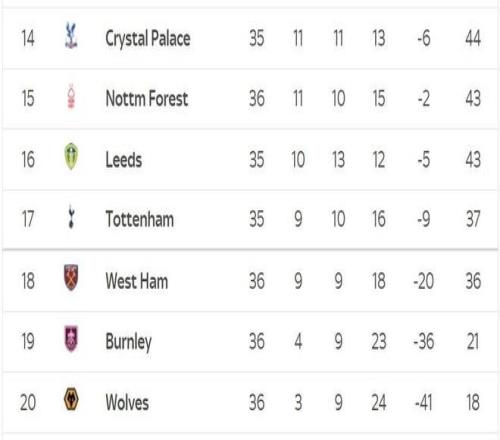Click the Leeds club crest
Screen dimensions: 500x440
[71, 156]
